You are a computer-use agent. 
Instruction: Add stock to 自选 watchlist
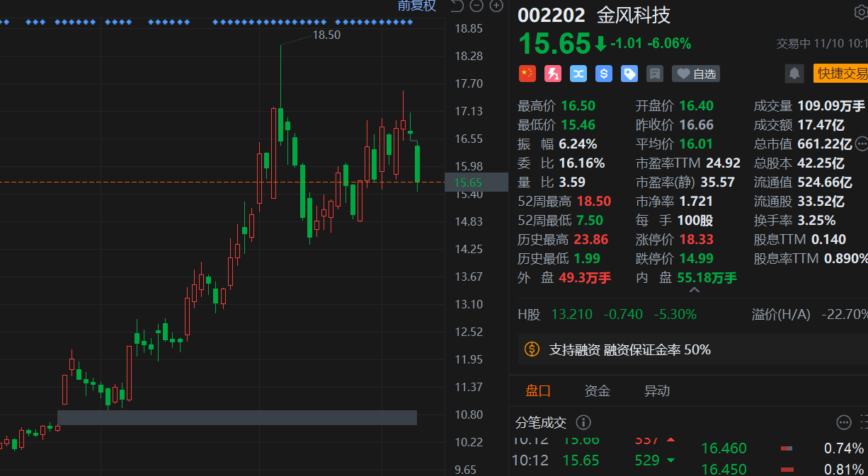[696, 74]
